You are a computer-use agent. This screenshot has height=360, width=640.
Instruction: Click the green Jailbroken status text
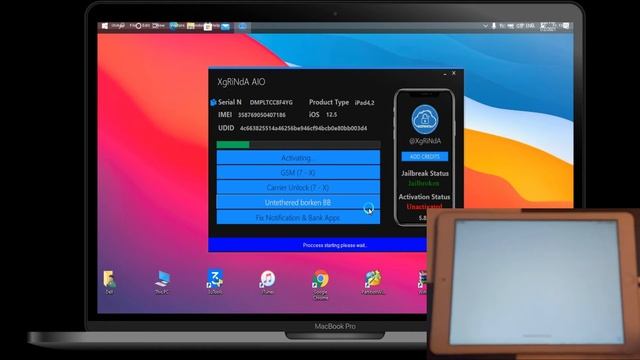point(424,183)
